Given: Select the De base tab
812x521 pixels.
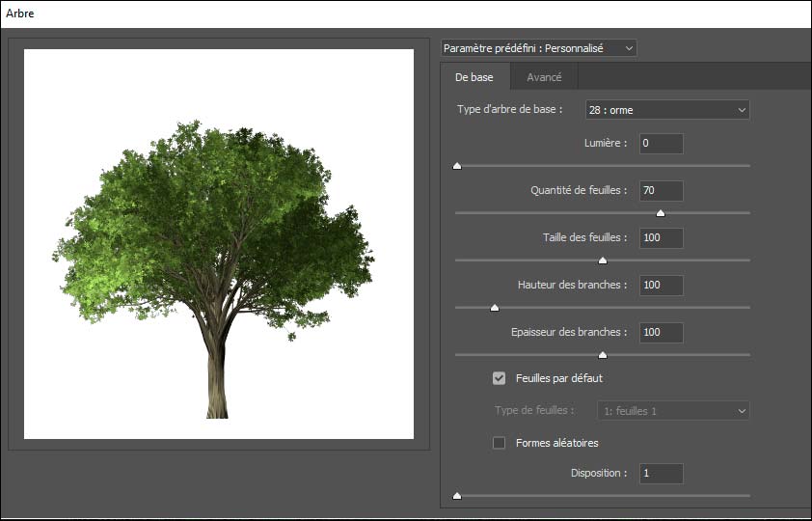Looking at the screenshot, I should pos(474,77).
